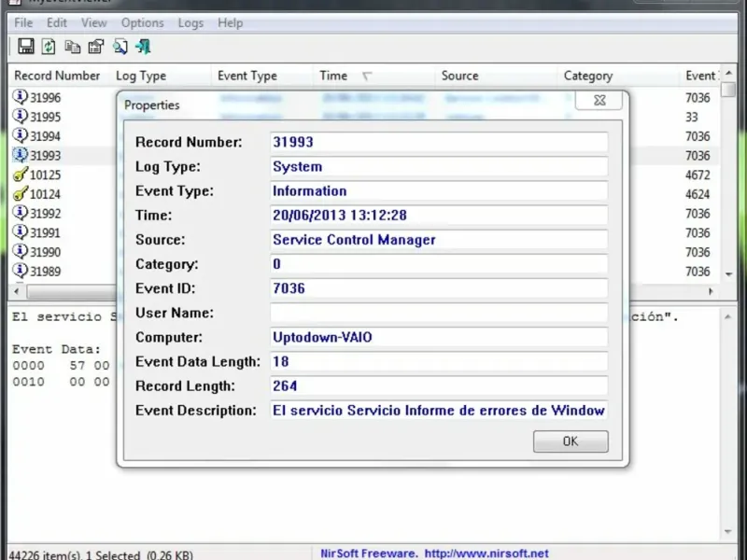
Task: Click the Record Number field 31993
Action: pyautogui.click(x=439, y=142)
